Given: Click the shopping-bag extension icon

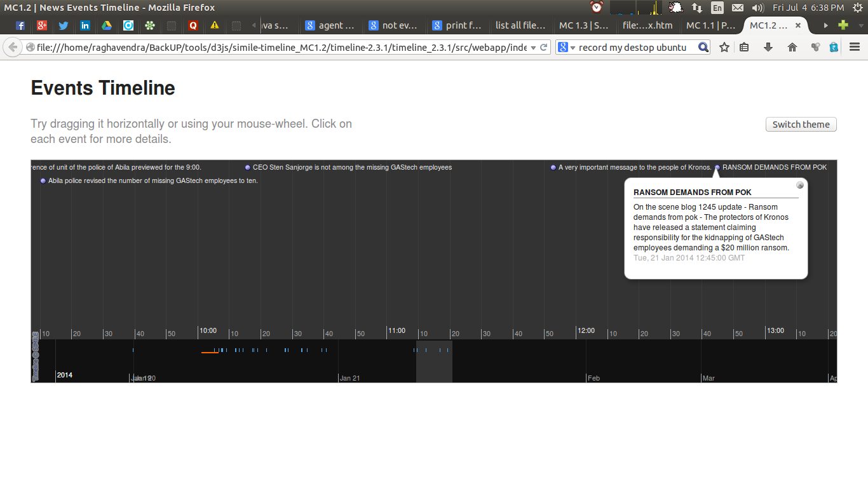Looking at the screenshot, I should (x=834, y=47).
